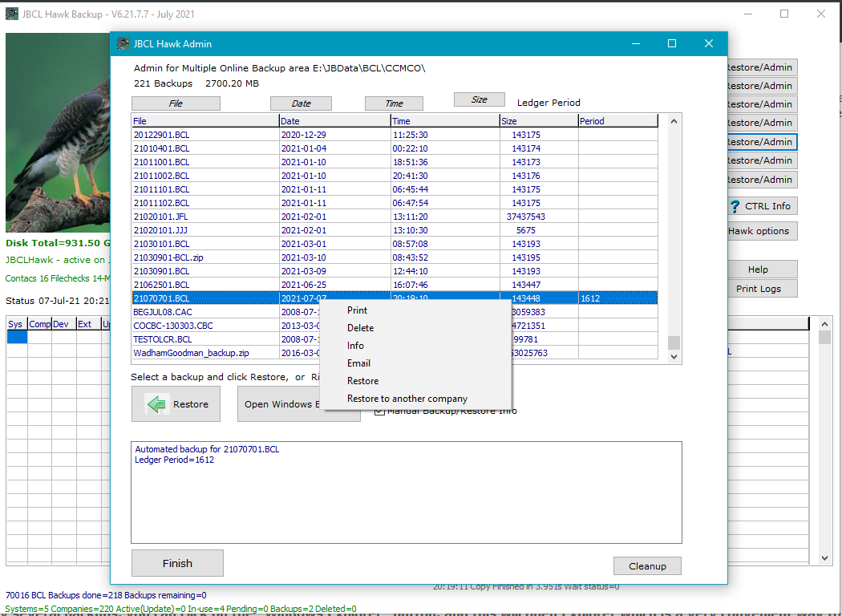Click the CTRL Info question mark icon

tap(734, 206)
